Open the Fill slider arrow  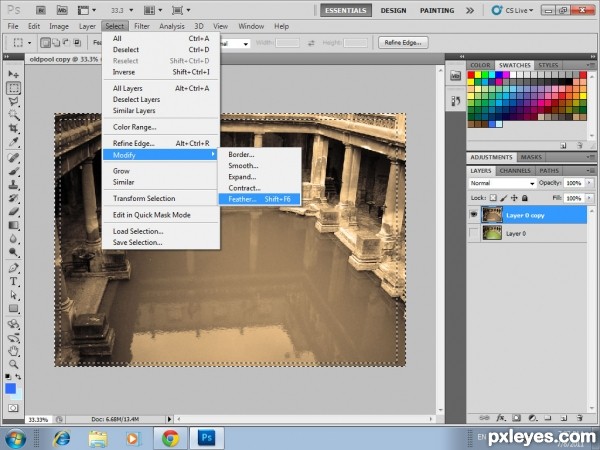pos(590,198)
